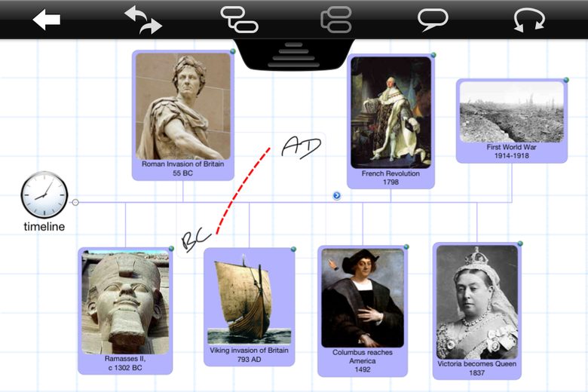Open the globe link on Viking invasion card
Viewport: 588px width, 392px height.
[293, 249]
